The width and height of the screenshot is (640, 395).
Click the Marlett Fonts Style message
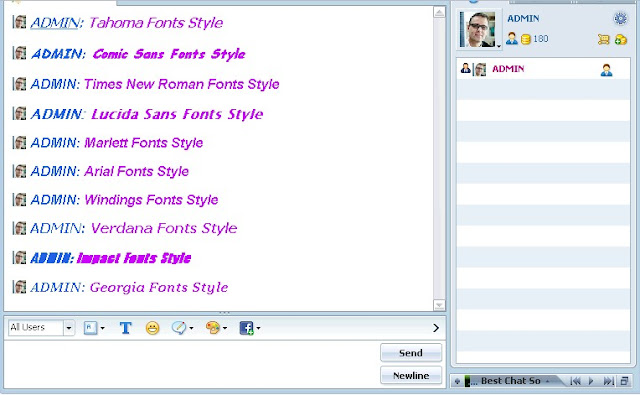coord(144,143)
